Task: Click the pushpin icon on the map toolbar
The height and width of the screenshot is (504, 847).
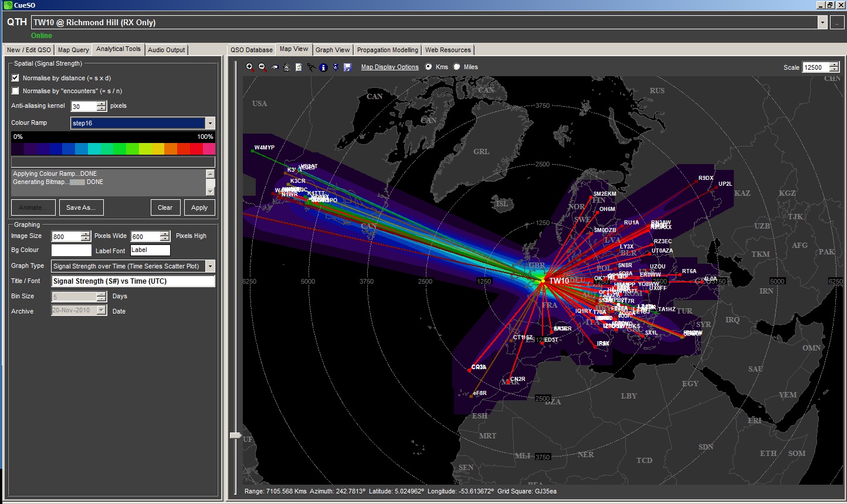Action: tap(336, 67)
